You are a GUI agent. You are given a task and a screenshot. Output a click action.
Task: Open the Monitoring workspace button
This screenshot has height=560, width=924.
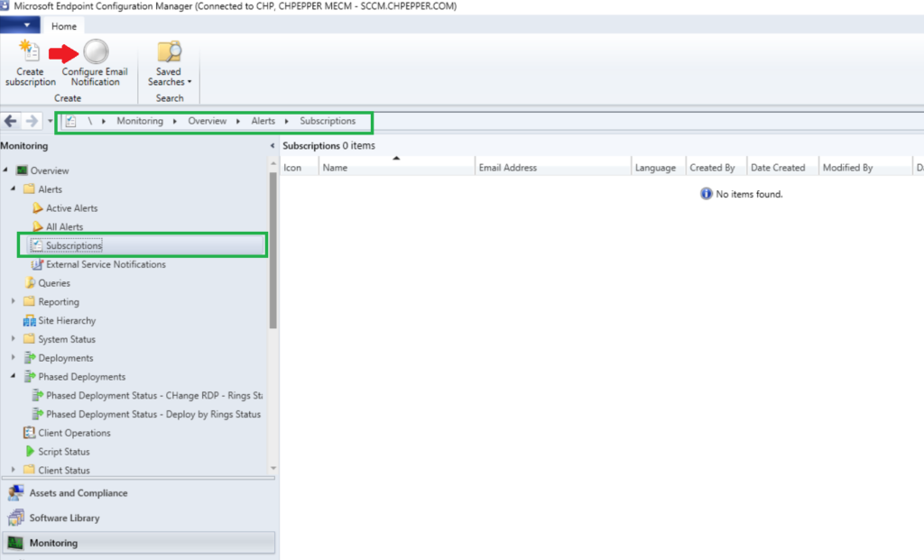(x=139, y=542)
